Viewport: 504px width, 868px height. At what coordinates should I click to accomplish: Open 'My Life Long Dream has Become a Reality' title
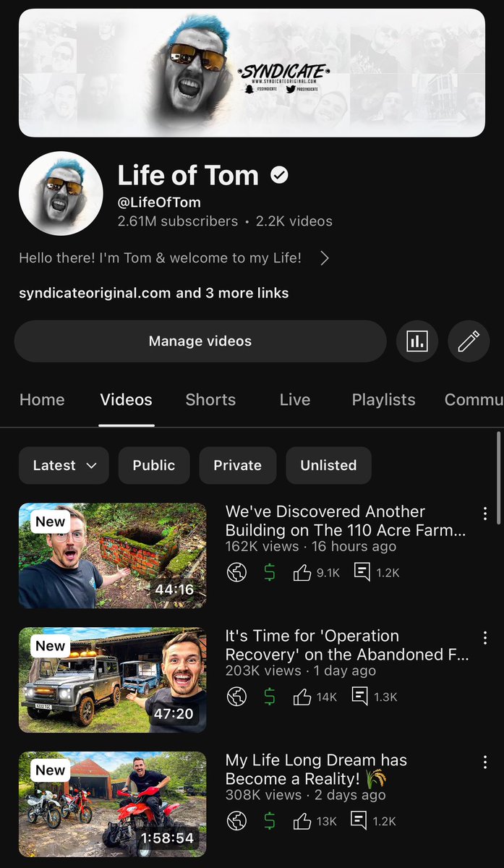316,770
